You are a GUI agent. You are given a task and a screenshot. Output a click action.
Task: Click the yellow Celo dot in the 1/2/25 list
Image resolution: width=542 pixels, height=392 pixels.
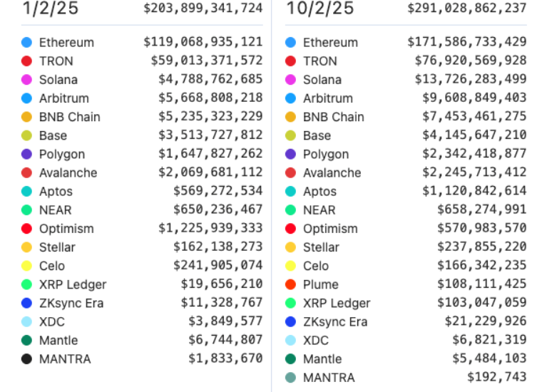[x=27, y=266]
